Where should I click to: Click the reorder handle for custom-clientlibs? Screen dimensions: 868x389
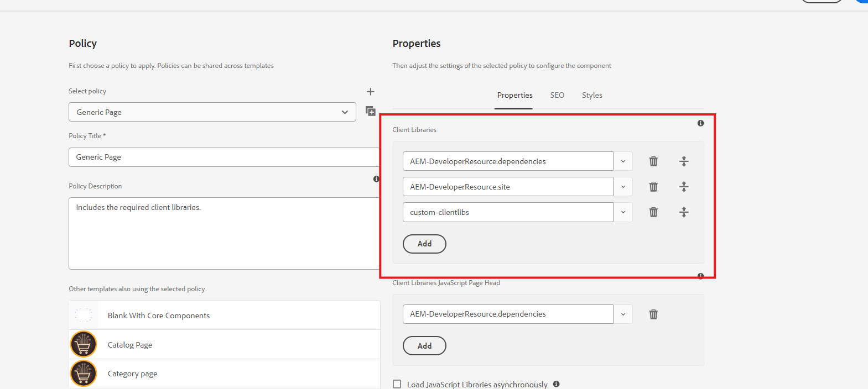[x=684, y=212]
